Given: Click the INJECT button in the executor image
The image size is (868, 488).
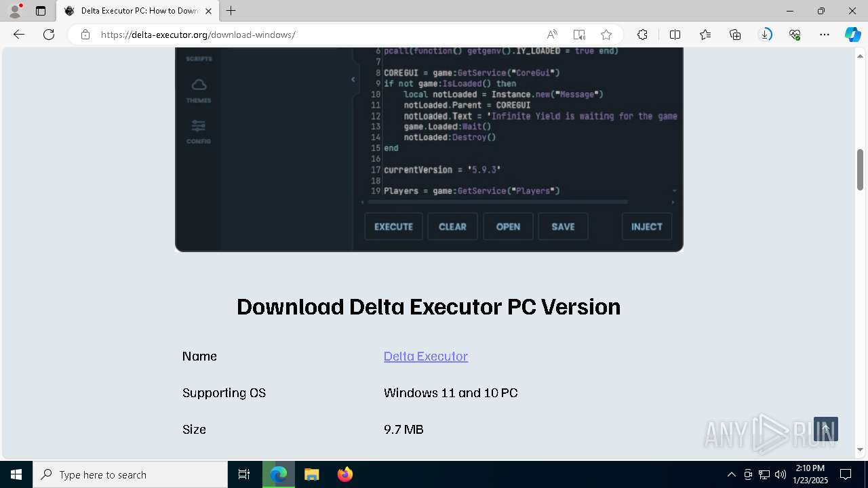Looking at the screenshot, I should (647, 227).
